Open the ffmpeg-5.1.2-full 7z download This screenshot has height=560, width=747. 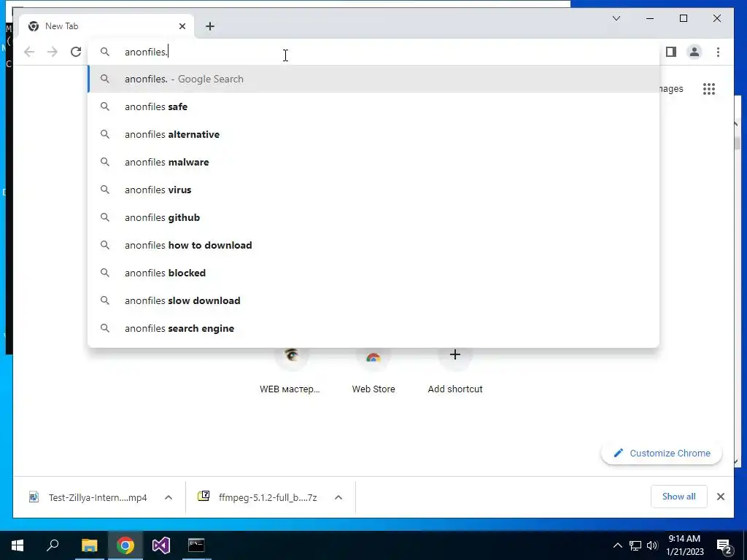[258, 497]
